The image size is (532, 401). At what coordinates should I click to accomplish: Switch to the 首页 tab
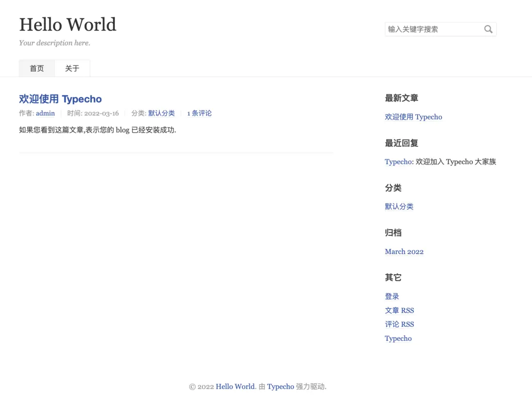36,68
